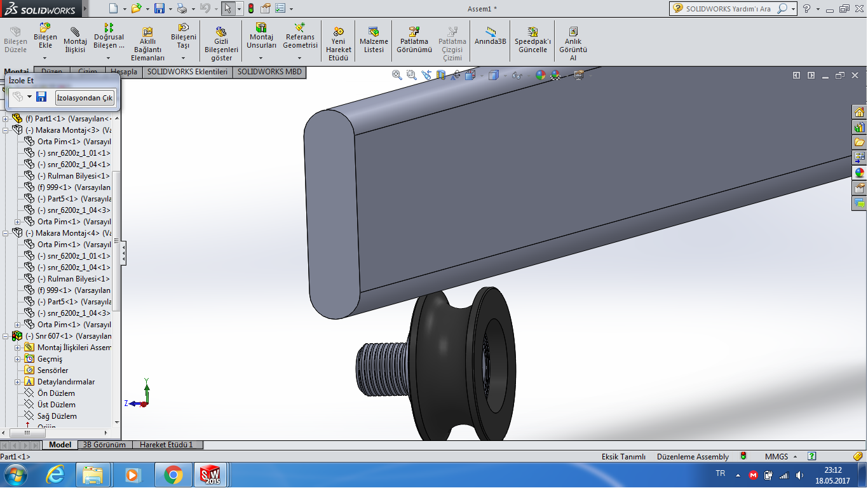
Task: Save isolated display state disk icon
Action: (41, 97)
